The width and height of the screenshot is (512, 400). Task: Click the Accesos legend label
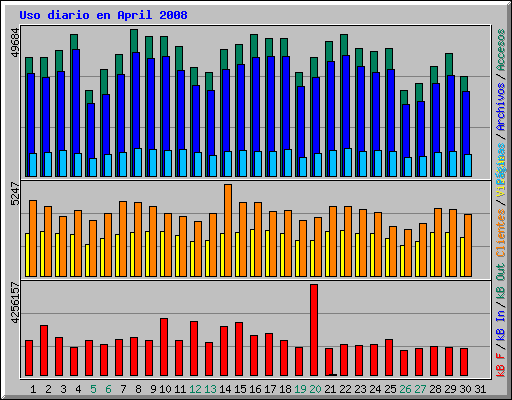tap(501, 50)
